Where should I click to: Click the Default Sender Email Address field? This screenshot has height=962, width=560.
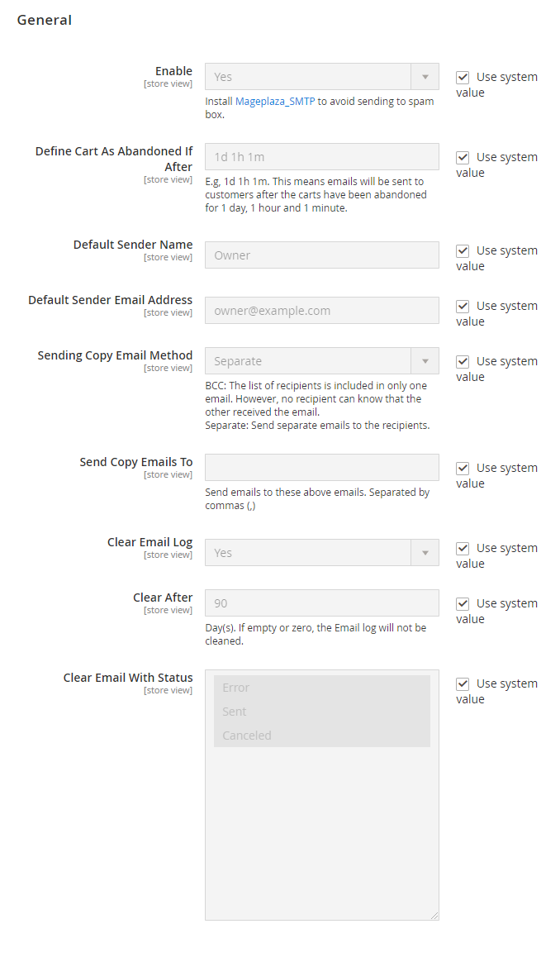322,311
